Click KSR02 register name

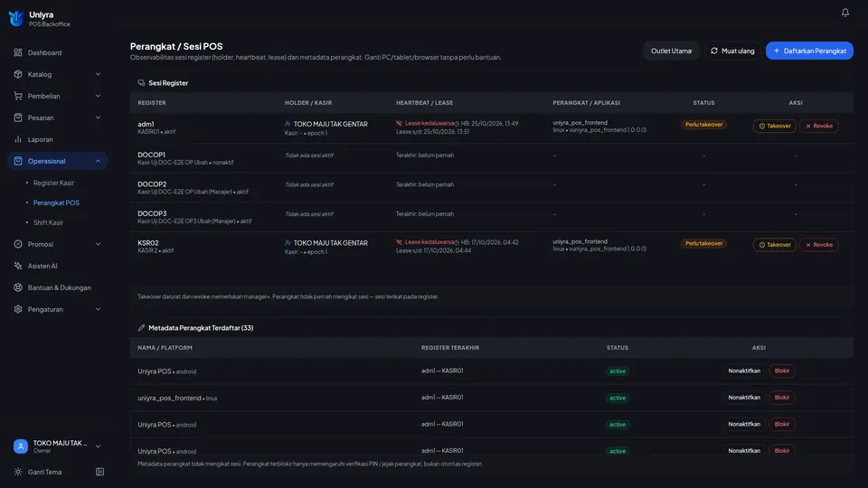(147, 243)
